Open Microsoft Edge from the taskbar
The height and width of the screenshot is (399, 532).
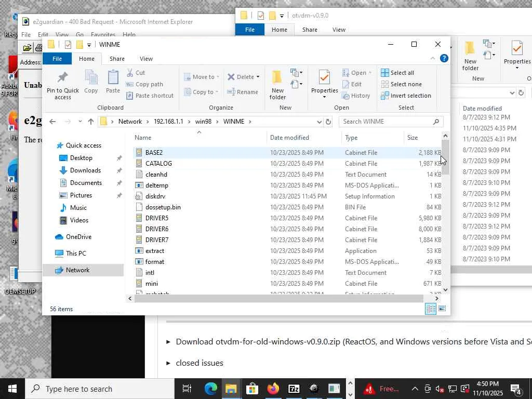pyautogui.click(x=210, y=389)
